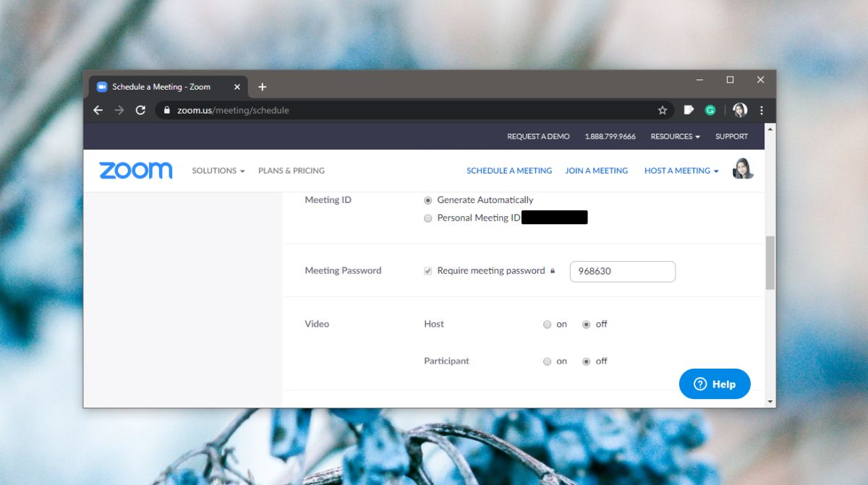Close the Schedule a Meeting tab
868x485 pixels.
coord(237,87)
